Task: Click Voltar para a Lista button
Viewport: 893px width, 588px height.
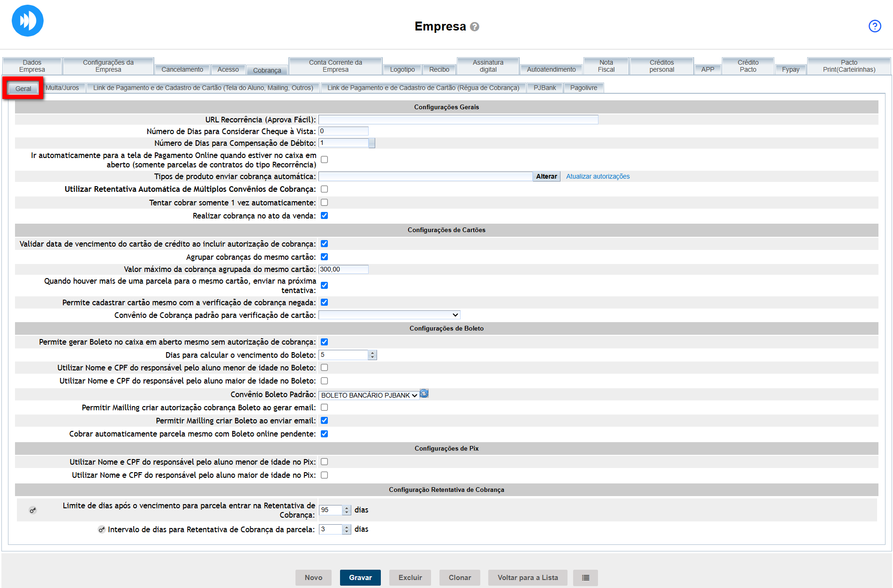Action: (528, 578)
